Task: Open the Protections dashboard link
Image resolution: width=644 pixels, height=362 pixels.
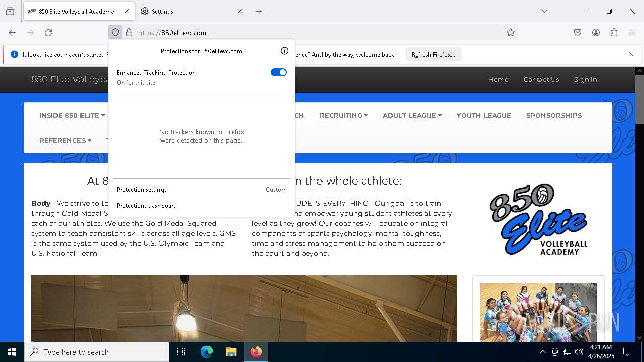Action: [x=202, y=205]
